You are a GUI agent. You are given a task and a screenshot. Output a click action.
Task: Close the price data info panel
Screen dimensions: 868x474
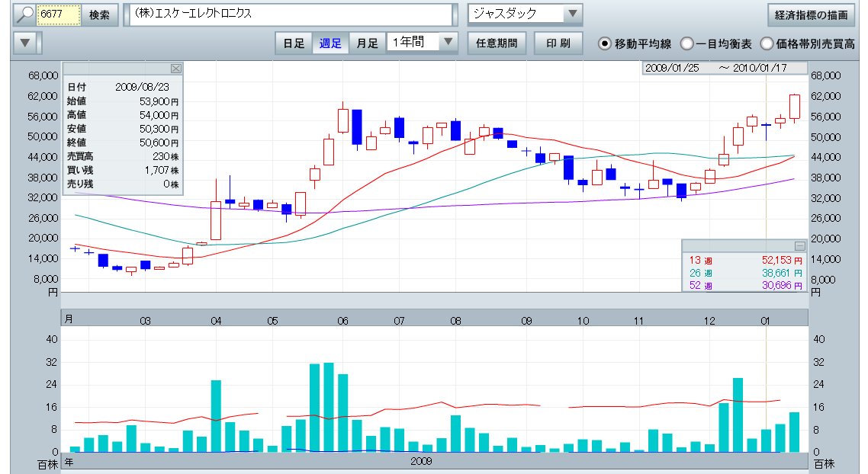tap(176, 69)
